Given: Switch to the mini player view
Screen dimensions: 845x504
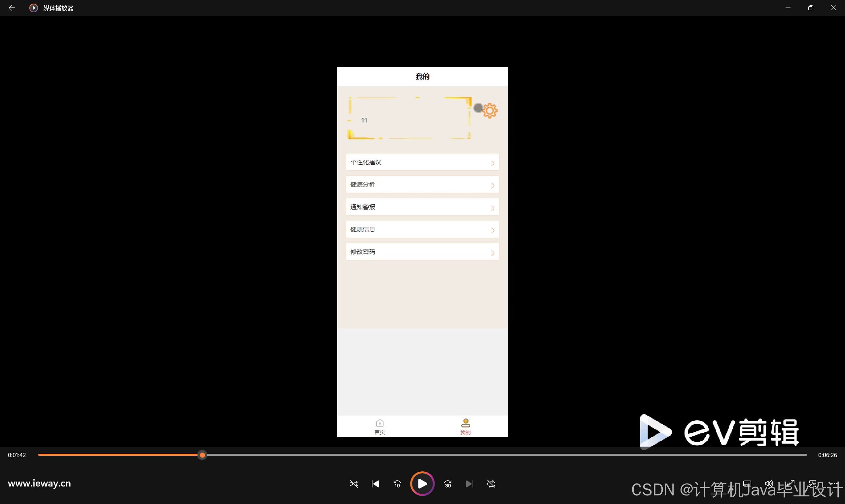Looking at the screenshot, I should tap(812, 483).
